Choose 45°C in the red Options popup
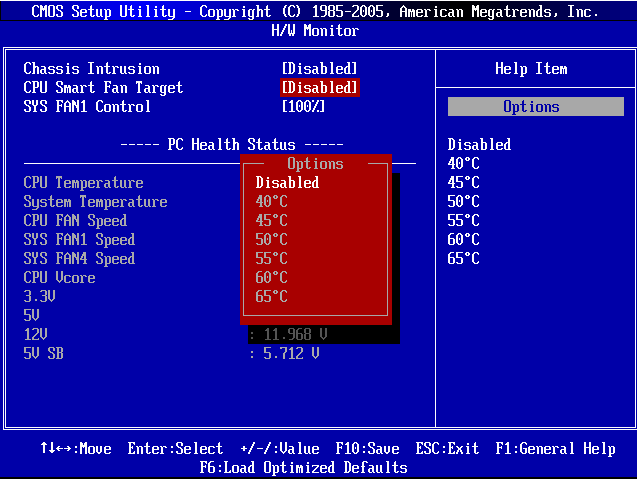Viewport: 637px width, 479px height. tap(271, 221)
